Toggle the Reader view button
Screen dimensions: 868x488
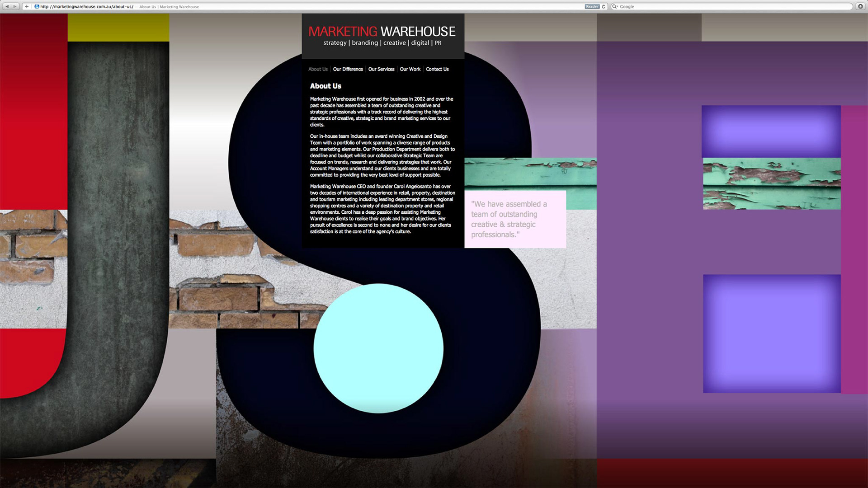592,6
